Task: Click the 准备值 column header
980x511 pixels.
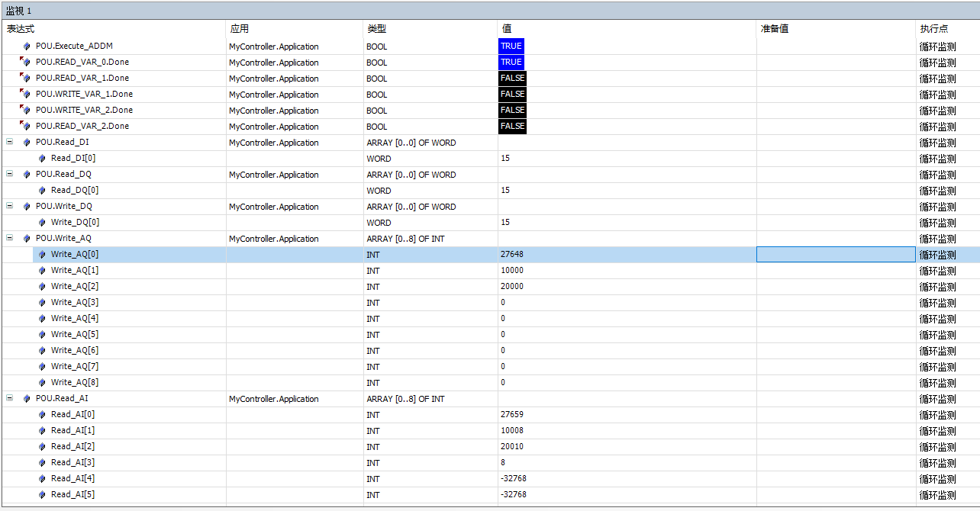Action: click(x=774, y=29)
